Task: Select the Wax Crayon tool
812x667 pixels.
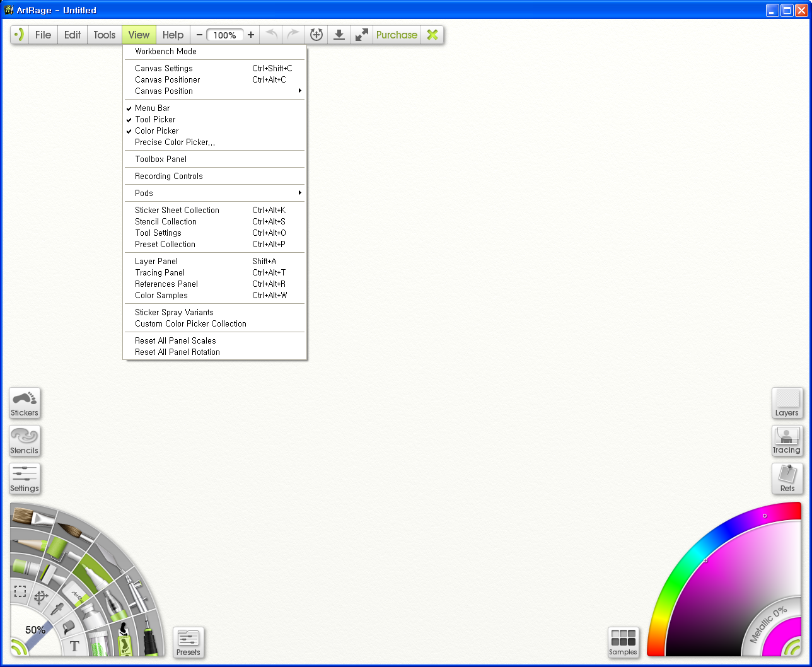Action: tap(25, 566)
